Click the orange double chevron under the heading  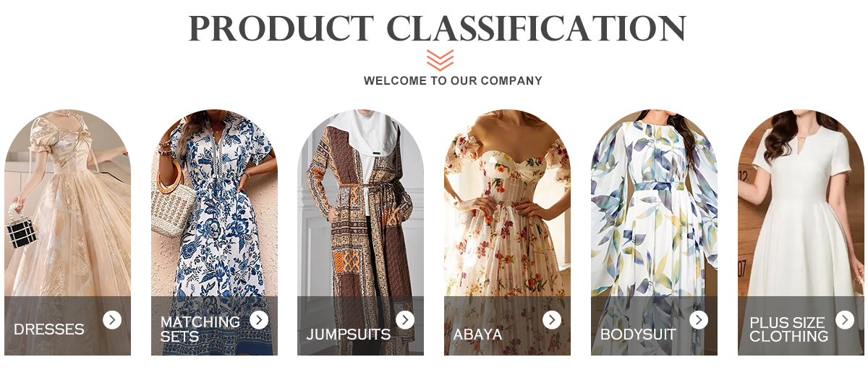(x=440, y=60)
